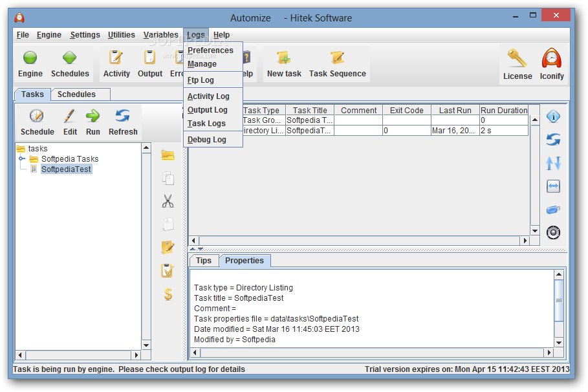Switch to the Tips tab
The image size is (588, 392).
pyautogui.click(x=204, y=260)
